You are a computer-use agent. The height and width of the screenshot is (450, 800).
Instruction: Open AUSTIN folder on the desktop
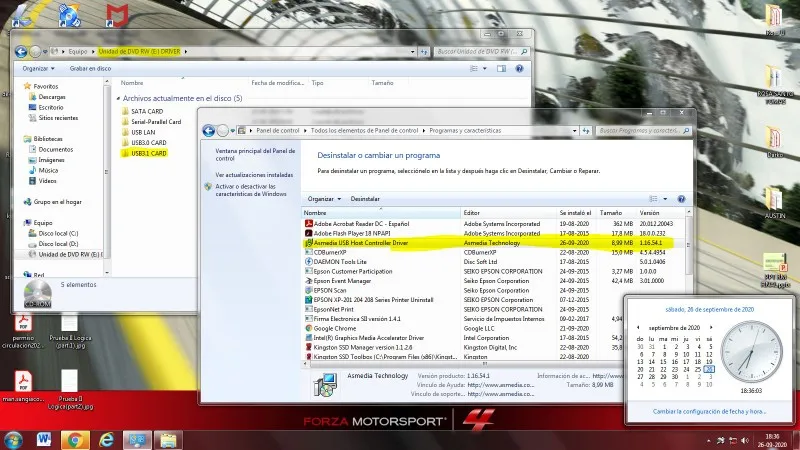pos(774,203)
